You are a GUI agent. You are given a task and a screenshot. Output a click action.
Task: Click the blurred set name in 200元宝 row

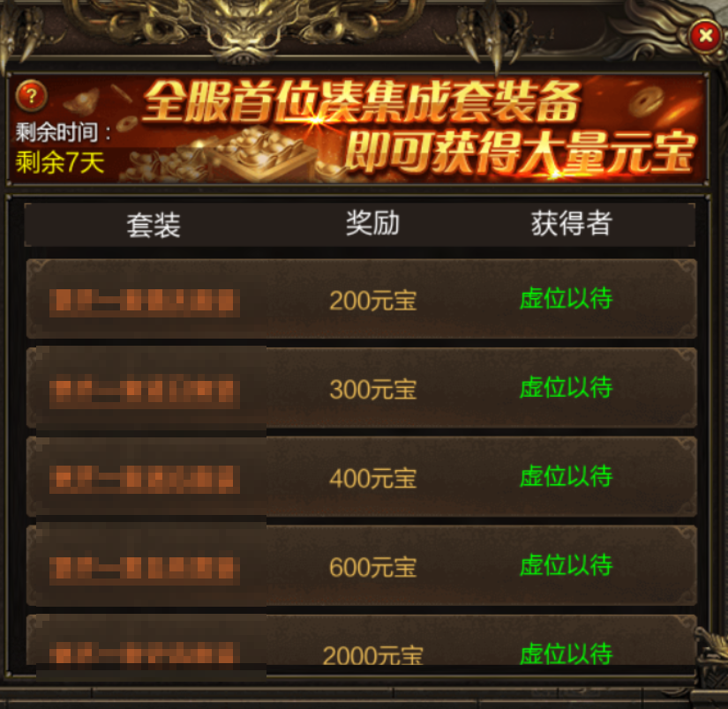pos(145,302)
